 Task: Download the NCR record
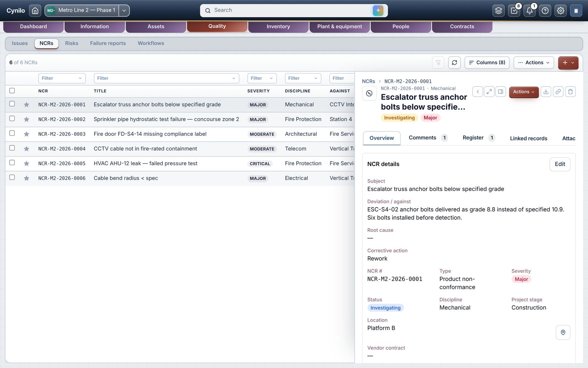click(546, 92)
